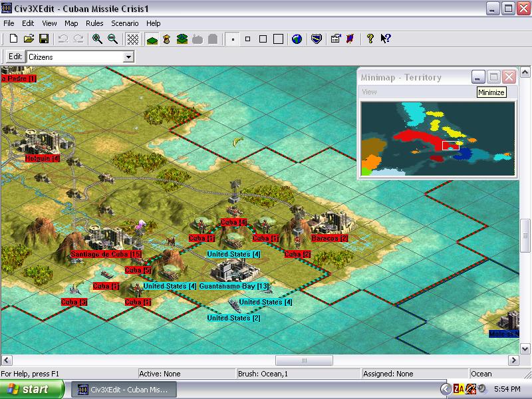Click the horizontal scrollbar left arrow

pos(7,360)
